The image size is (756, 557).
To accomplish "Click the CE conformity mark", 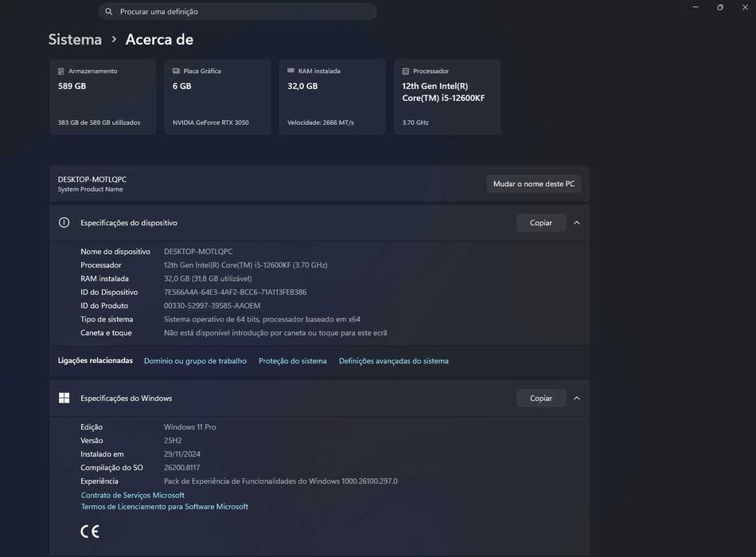I will (x=90, y=532).
